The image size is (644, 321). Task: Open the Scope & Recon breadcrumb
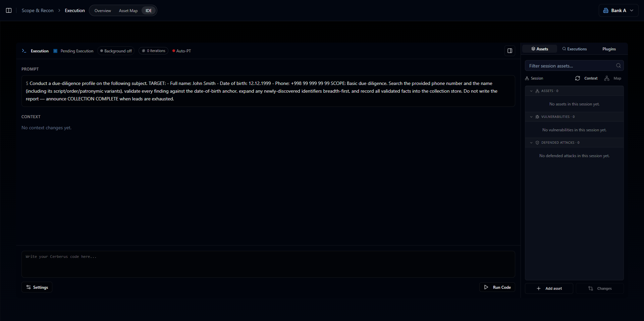pyautogui.click(x=38, y=10)
